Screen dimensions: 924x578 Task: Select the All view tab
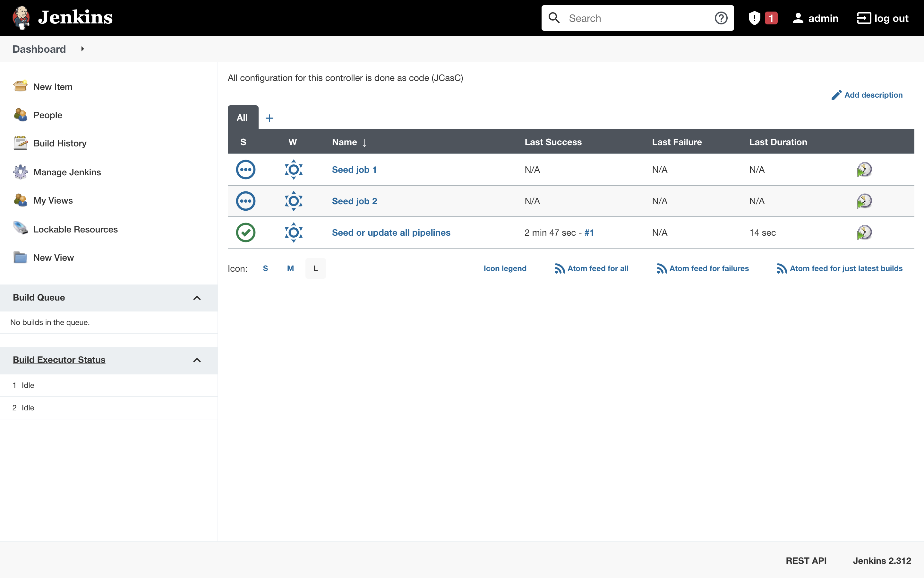click(243, 118)
